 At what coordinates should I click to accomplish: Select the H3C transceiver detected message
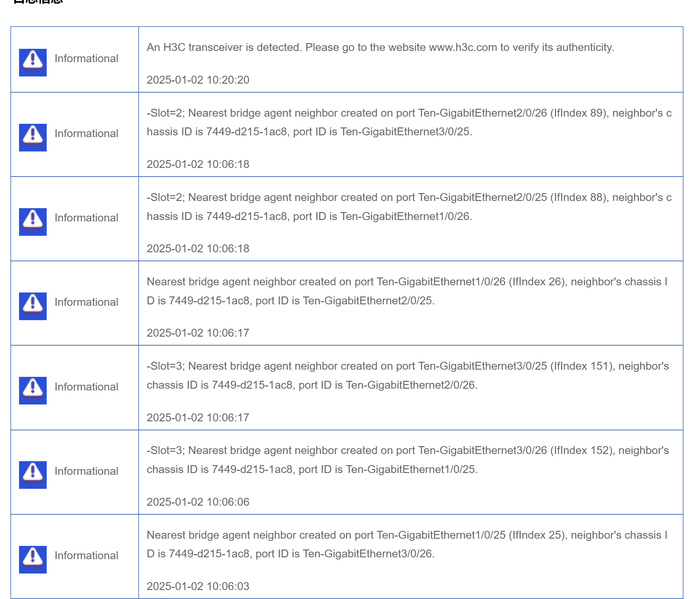point(380,47)
